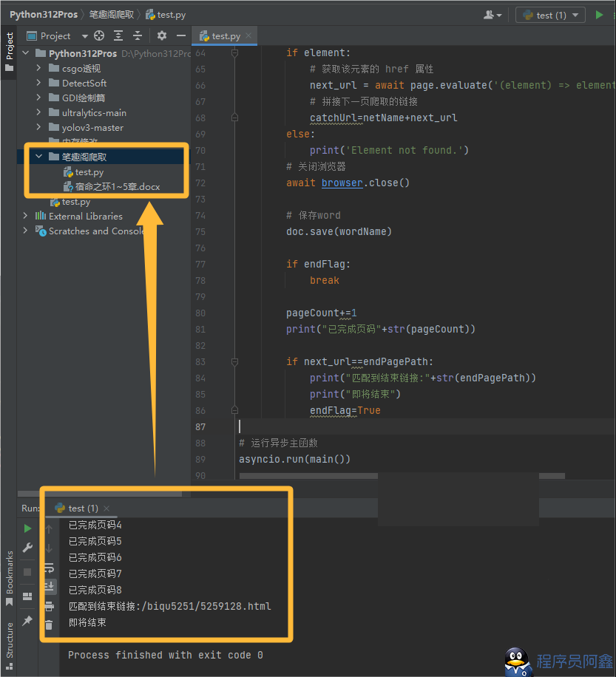The height and width of the screenshot is (677, 616).
Task: Click the break statement on line 78
Action: click(x=325, y=280)
